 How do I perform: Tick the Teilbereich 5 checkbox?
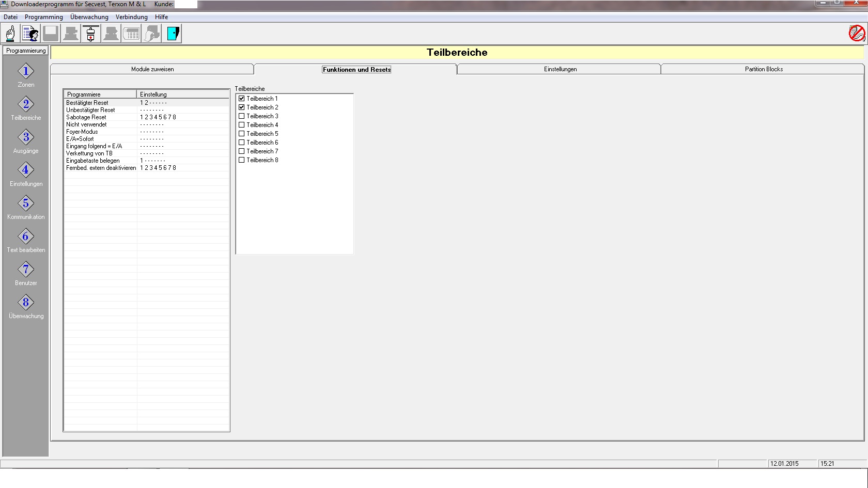(x=241, y=134)
